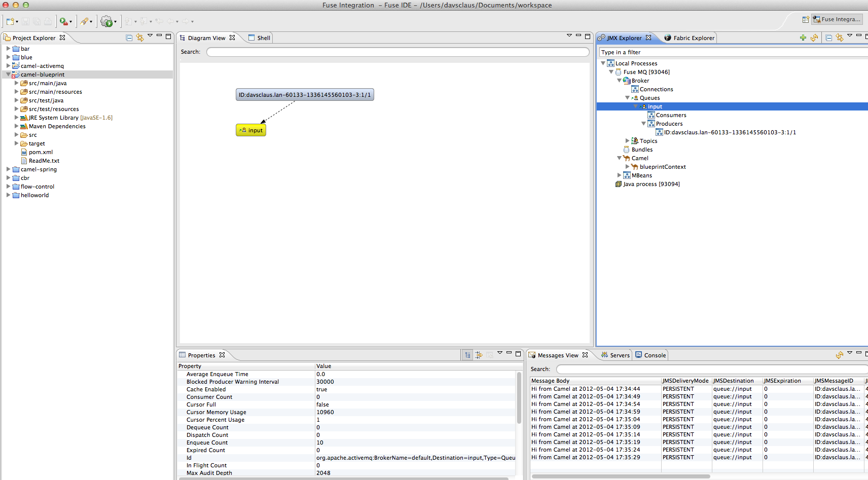Open the New wizard dropdown arrow

(17, 22)
